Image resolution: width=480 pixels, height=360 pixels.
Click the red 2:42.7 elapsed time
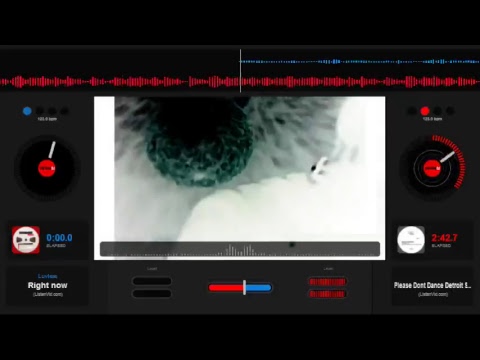[444, 238]
